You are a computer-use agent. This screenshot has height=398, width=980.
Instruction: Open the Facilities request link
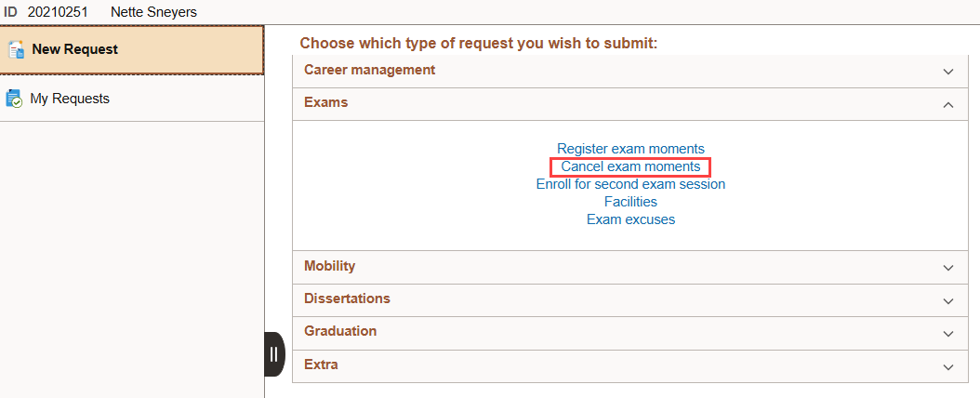pyautogui.click(x=630, y=202)
